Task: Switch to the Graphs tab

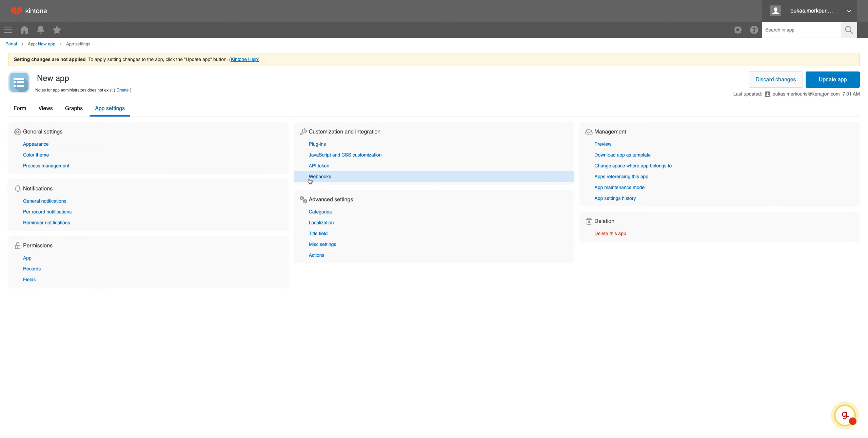Action: coord(74,108)
